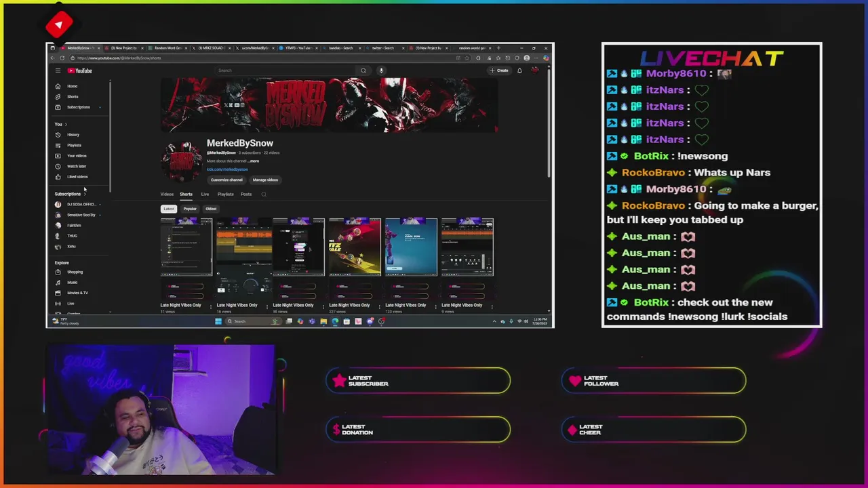Reload the page with the refresh icon
Image resolution: width=868 pixels, height=488 pixels.
tap(62, 58)
